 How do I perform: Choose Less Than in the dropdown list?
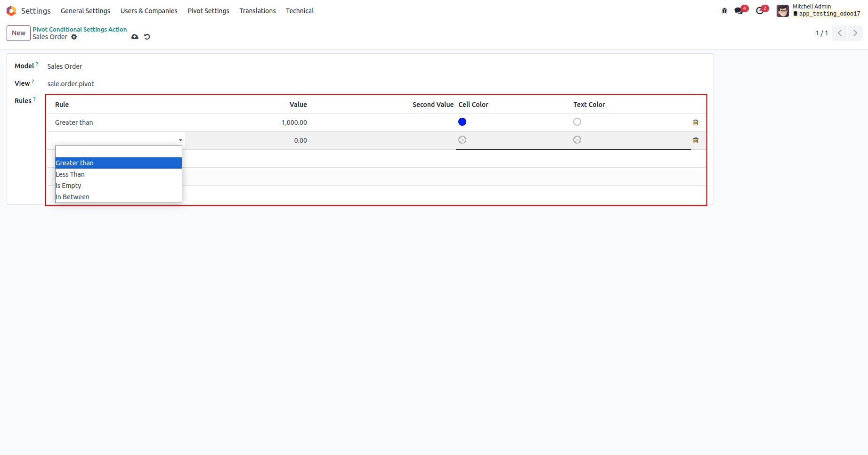tap(118, 174)
